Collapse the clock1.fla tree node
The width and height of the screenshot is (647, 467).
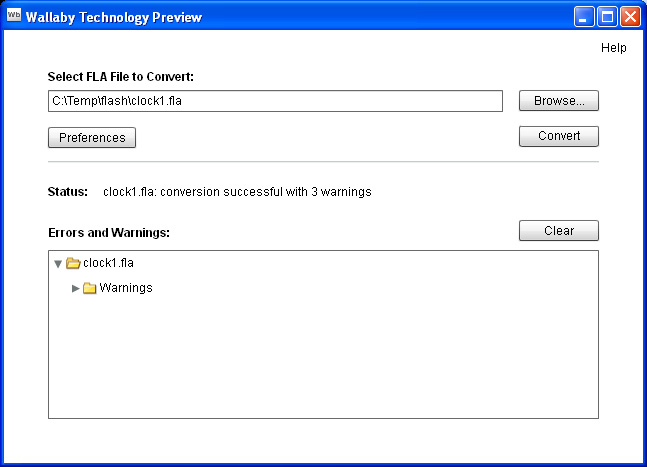click(x=58, y=264)
